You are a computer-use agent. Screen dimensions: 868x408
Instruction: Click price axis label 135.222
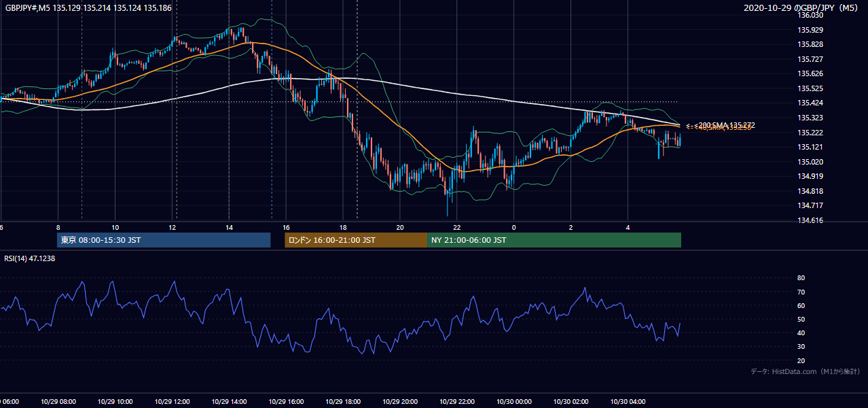coord(811,133)
